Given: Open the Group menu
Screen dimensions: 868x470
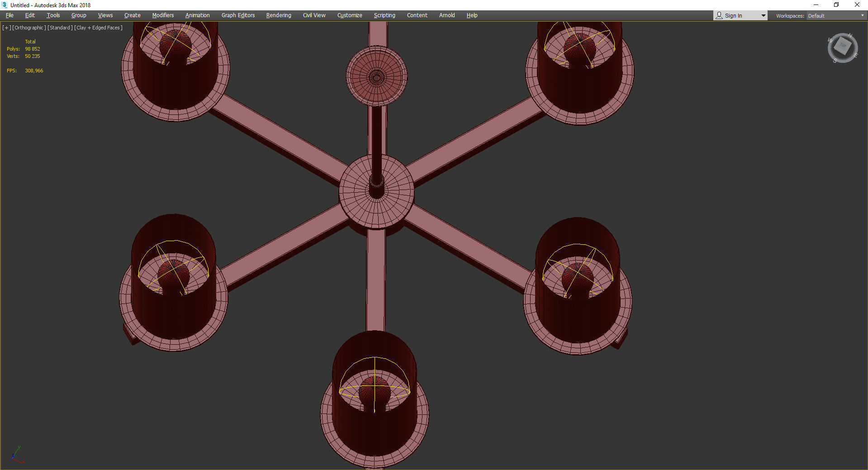Looking at the screenshot, I should point(79,15).
